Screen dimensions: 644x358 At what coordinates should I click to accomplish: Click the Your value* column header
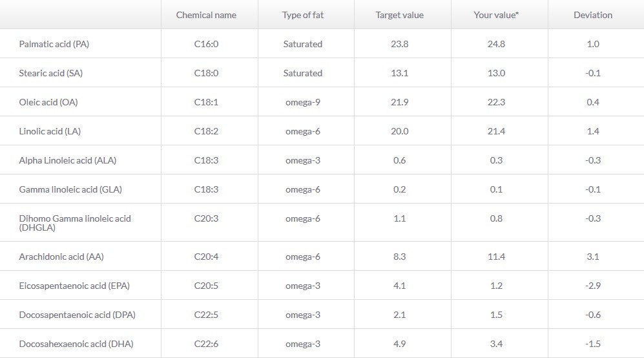(496, 16)
